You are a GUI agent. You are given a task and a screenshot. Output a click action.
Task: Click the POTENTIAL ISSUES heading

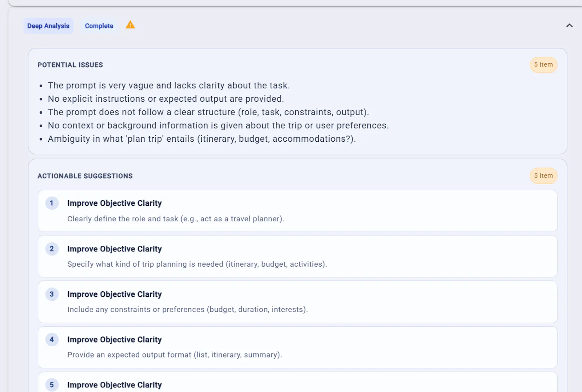pos(70,65)
